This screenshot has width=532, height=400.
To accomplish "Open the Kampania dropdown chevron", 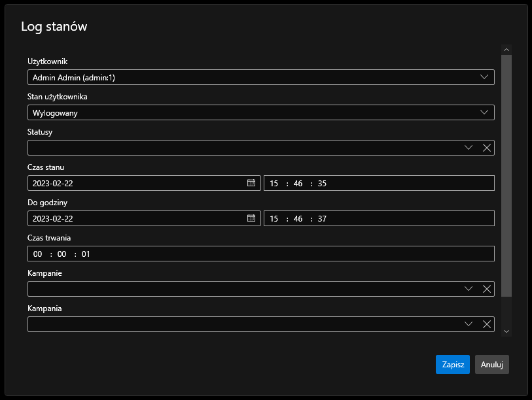I will point(469,324).
